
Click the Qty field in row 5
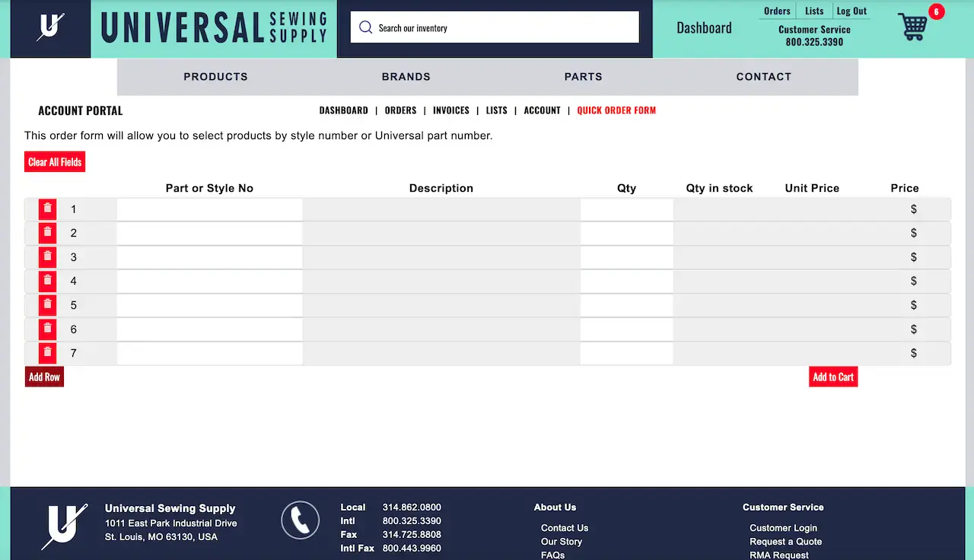tap(627, 305)
